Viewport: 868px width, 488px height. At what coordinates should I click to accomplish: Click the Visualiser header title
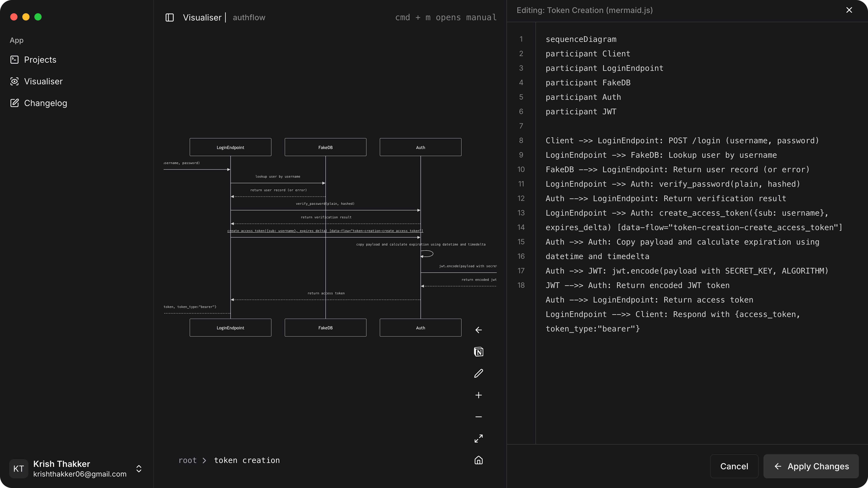[202, 17]
